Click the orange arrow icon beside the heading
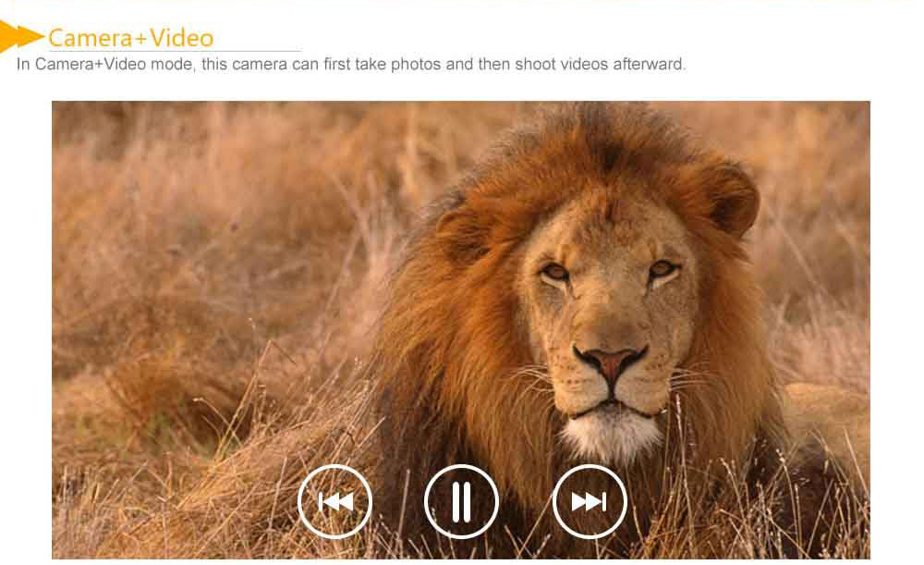 [21, 37]
